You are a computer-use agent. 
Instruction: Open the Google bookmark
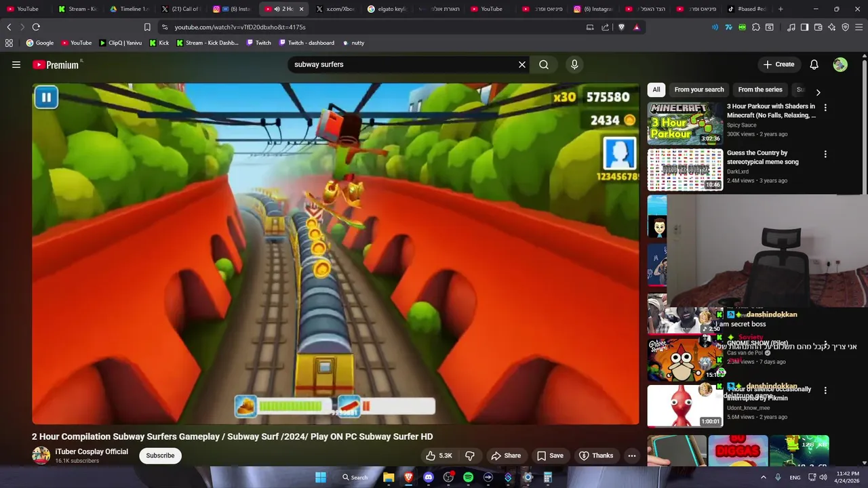[40, 43]
